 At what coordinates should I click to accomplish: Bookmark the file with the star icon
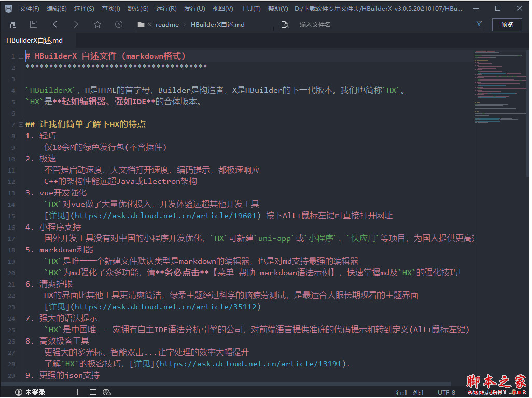tap(97, 24)
